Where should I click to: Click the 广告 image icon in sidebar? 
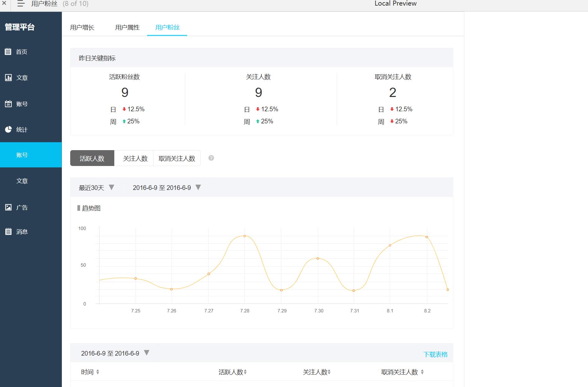point(8,207)
